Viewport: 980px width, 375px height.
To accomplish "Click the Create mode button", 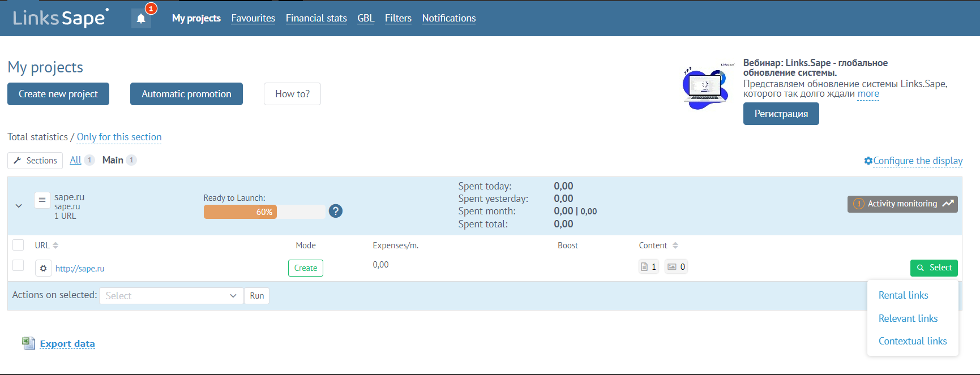I will [x=306, y=268].
